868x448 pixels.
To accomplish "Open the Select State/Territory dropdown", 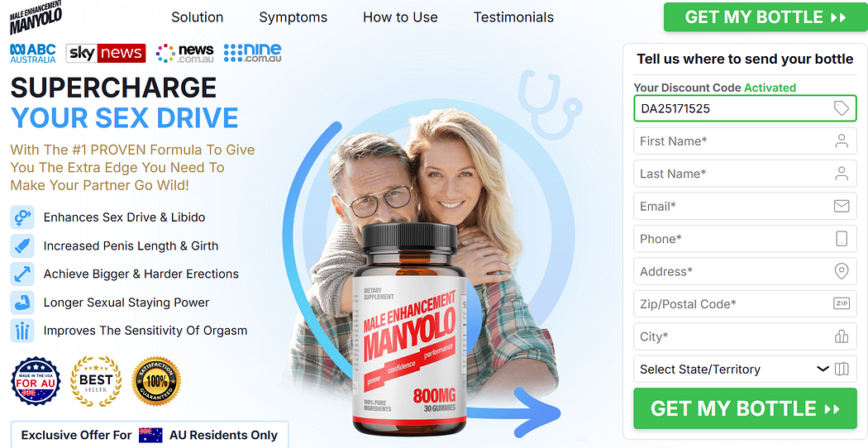I will point(745,369).
